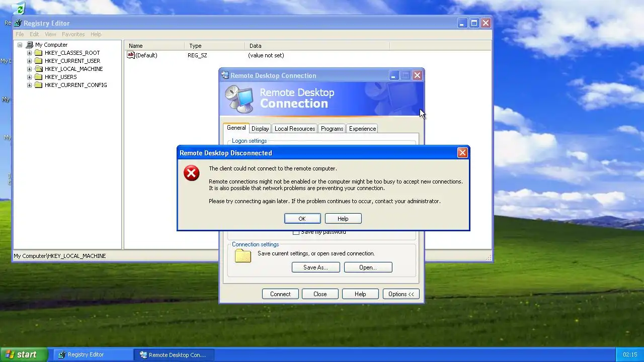Click the green desktop icon at top-left
Viewport: 644px width, 362px height.
tap(18, 9)
